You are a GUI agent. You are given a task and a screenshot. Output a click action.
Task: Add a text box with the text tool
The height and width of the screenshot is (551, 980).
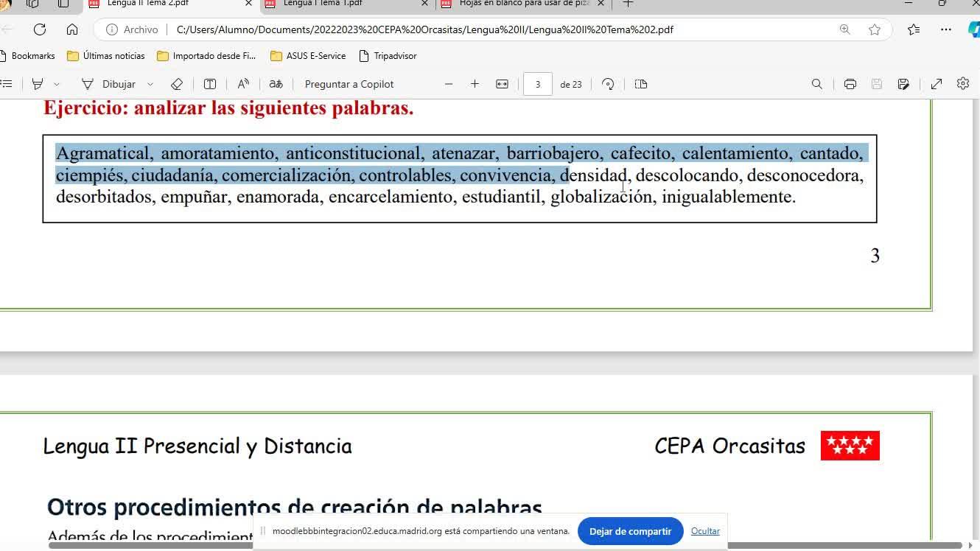210,84
